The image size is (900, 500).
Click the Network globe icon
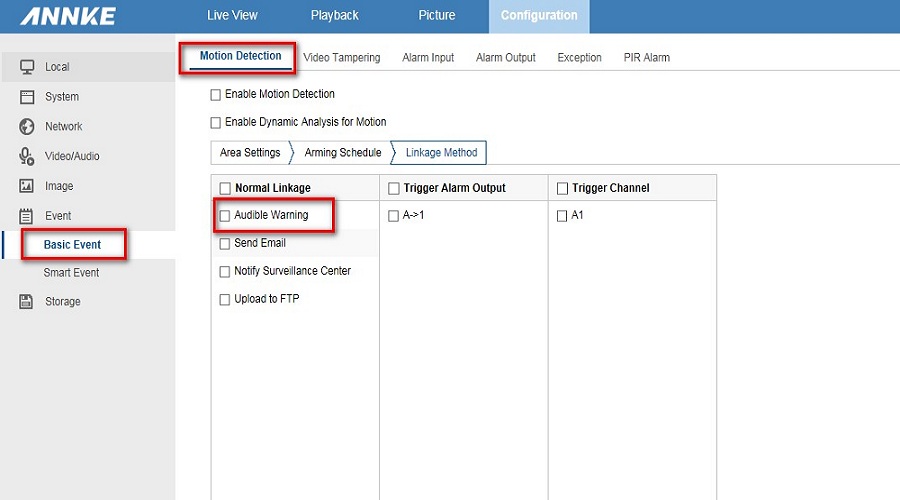(x=26, y=126)
